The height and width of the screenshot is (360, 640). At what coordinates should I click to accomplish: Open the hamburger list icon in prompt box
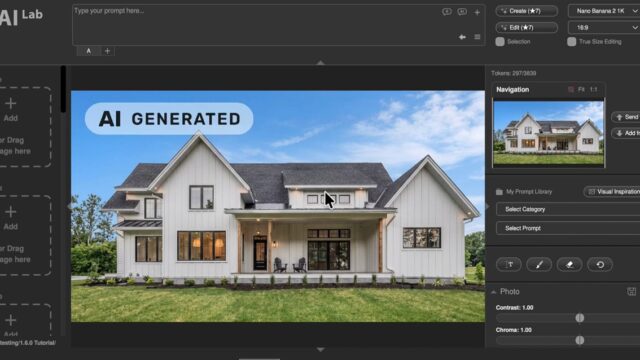click(477, 37)
